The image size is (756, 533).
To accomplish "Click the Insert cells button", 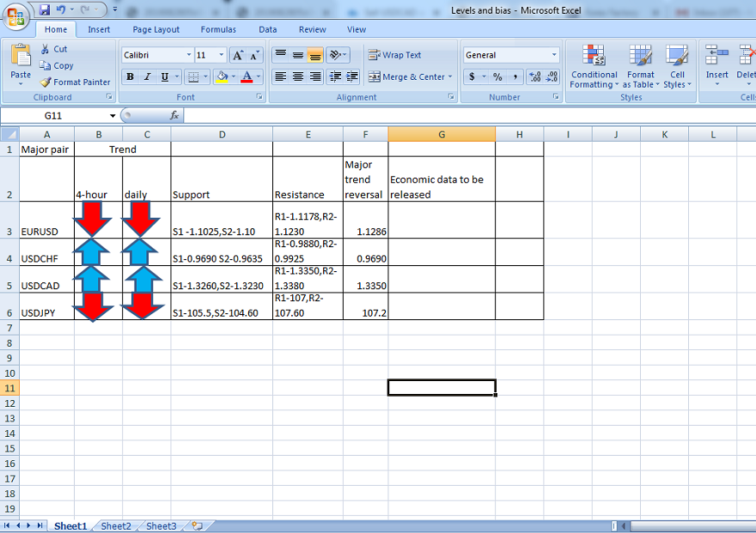I will (717, 66).
